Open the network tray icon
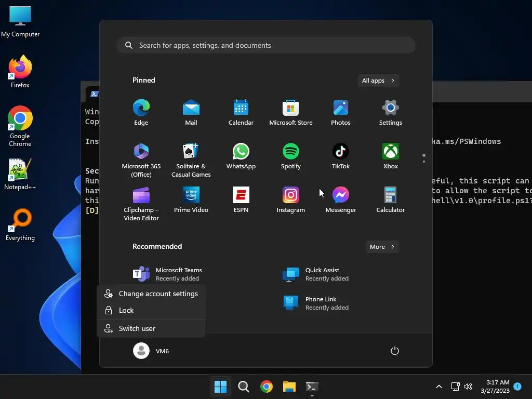Image resolution: width=532 pixels, height=399 pixels. [x=455, y=387]
